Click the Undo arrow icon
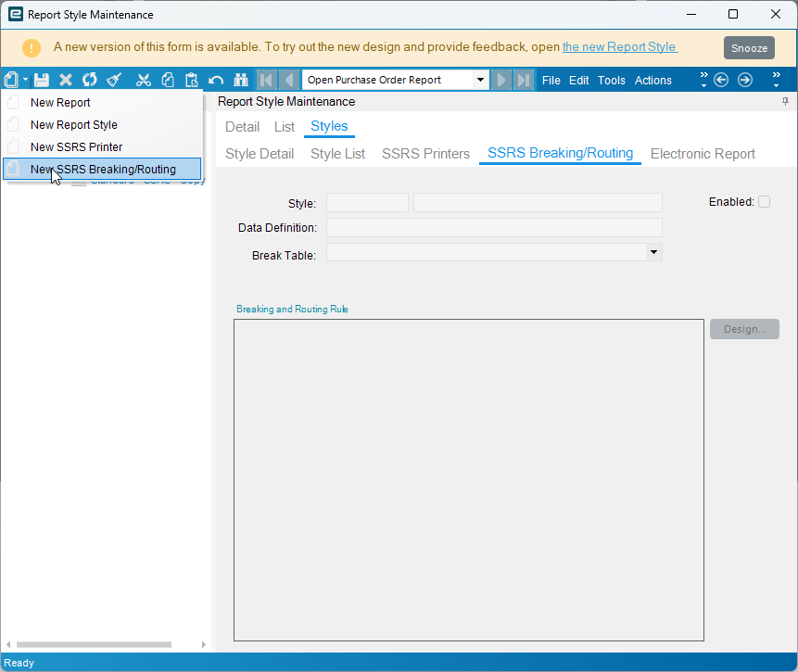 pyautogui.click(x=216, y=80)
